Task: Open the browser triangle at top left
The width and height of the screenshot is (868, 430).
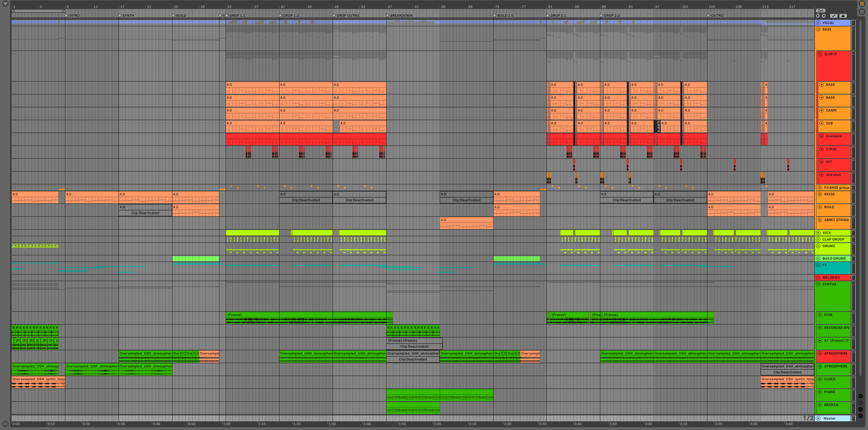Action: pos(5,4)
